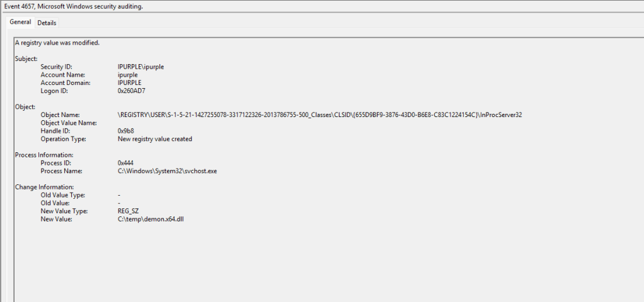Click the 'A registry value was modified' line
This screenshot has width=644, height=302.
click(57, 43)
